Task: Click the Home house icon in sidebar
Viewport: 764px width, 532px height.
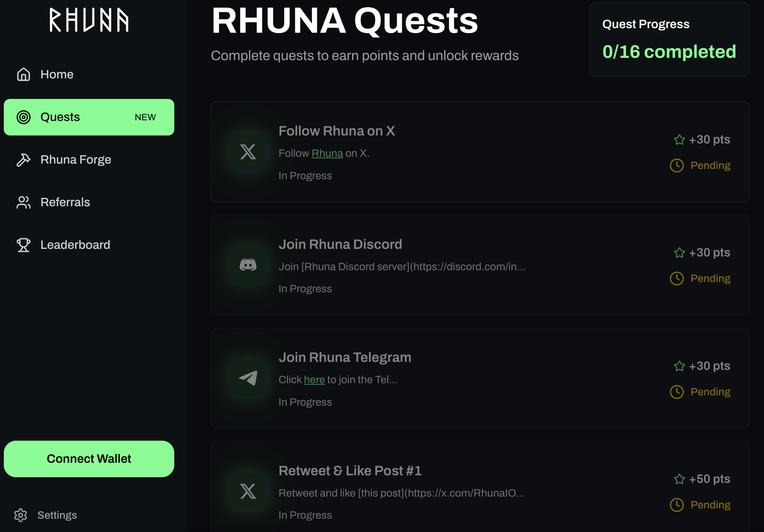Action: [24, 74]
